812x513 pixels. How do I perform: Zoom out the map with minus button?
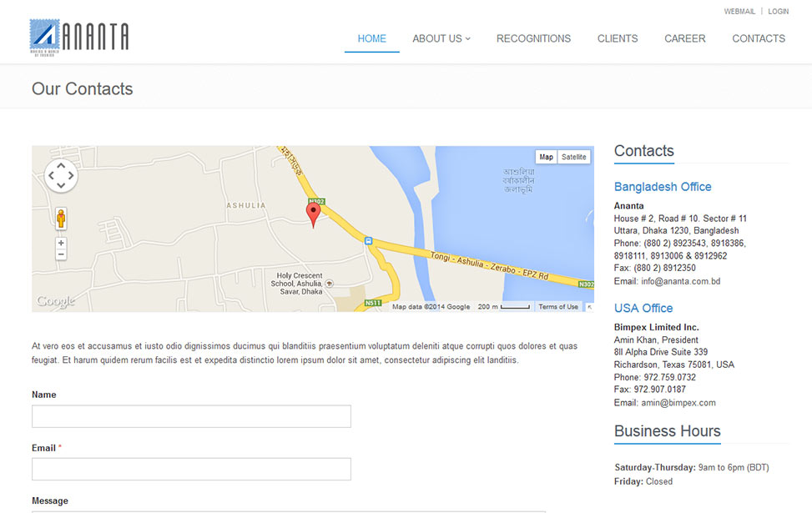(61, 254)
